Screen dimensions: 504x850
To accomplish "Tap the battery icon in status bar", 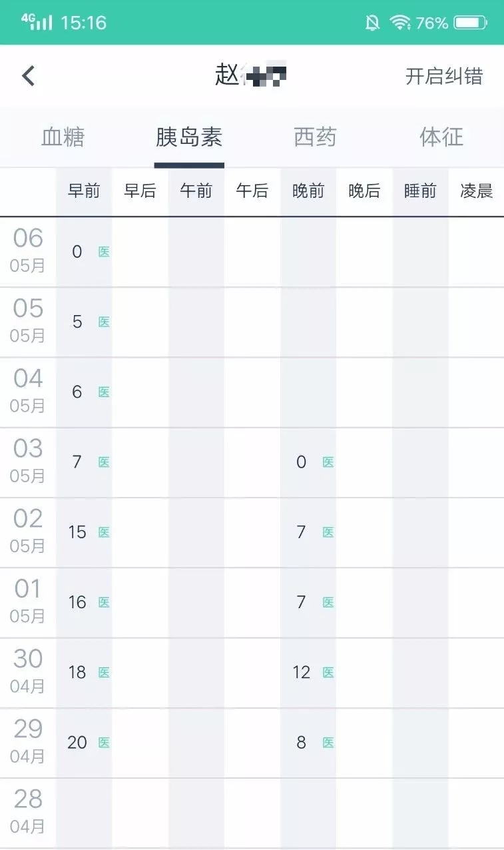I will click(471, 23).
